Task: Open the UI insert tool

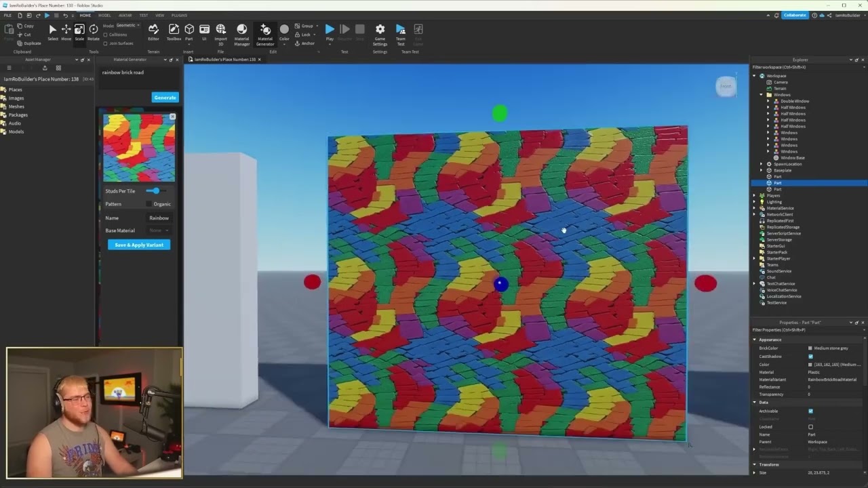Action: 204,32
